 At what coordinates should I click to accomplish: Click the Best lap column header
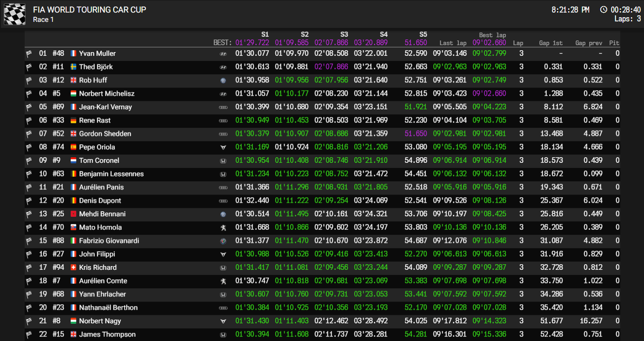click(492, 35)
